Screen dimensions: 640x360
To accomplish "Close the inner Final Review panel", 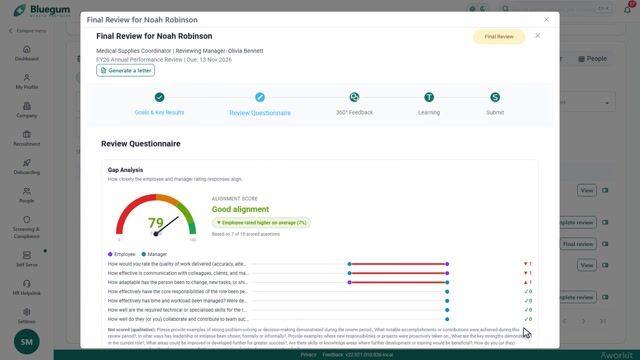I will coord(538,36).
